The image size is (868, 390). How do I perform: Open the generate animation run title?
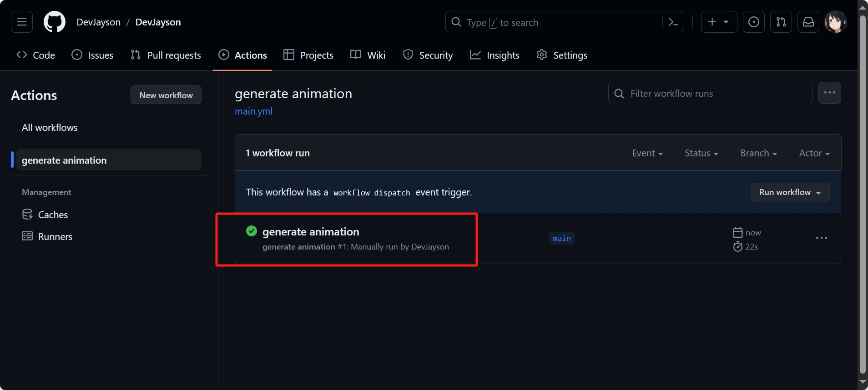pos(311,232)
